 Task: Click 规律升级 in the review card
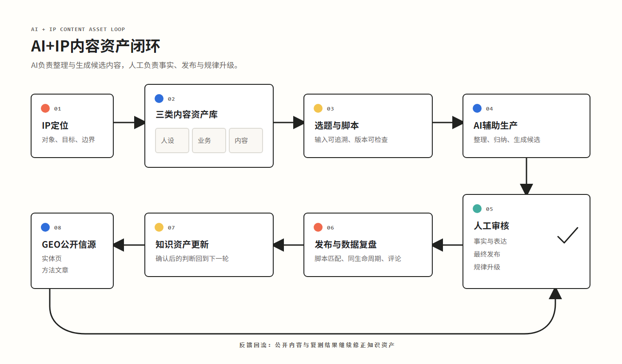(x=487, y=267)
